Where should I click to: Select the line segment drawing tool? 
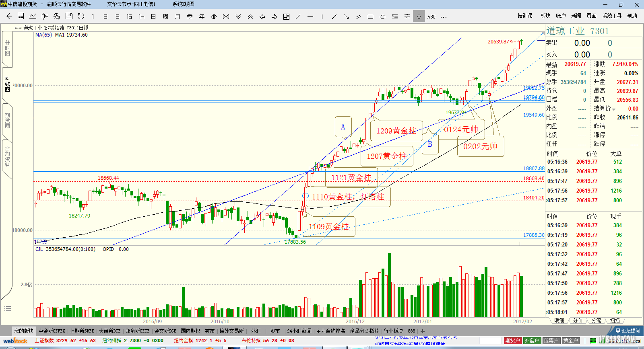pyautogui.click(x=334, y=16)
